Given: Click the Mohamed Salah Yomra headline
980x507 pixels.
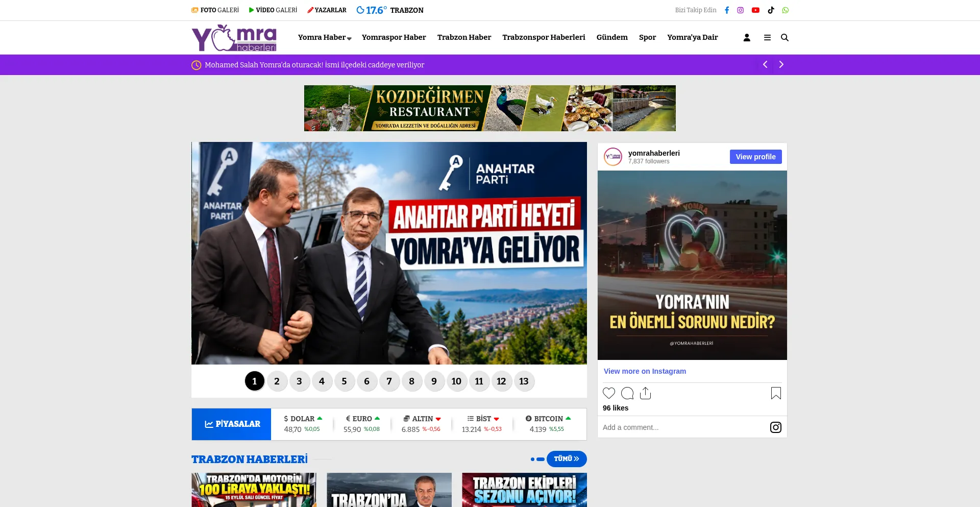Looking at the screenshot, I should pyautogui.click(x=314, y=65).
